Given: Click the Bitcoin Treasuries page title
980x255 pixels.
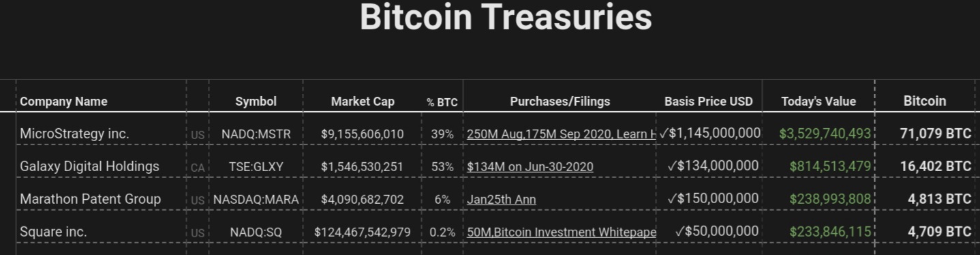Looking at the screenshot, I should pyautogui.click(x=506, y=17).
